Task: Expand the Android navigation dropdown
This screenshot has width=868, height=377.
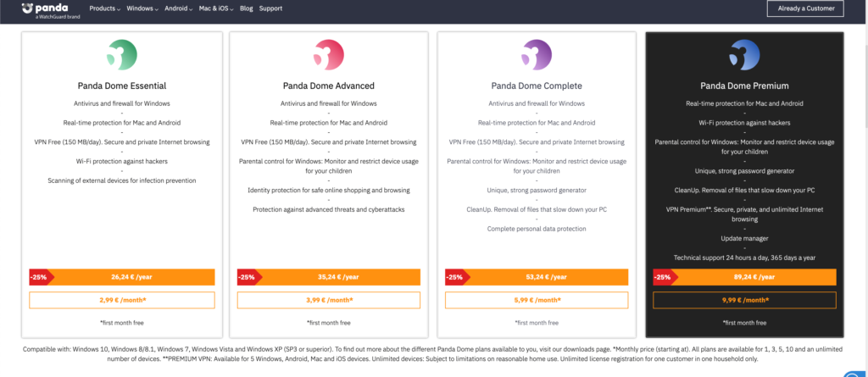Action: click(x=179, y=8)
